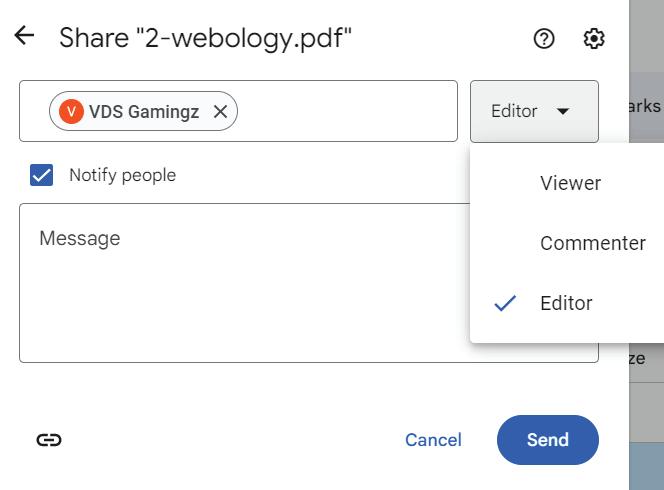Select the VDS Gamingz chip name
Image resolution: width=664 pixels, height=490 pixels.
coord(144,112)
